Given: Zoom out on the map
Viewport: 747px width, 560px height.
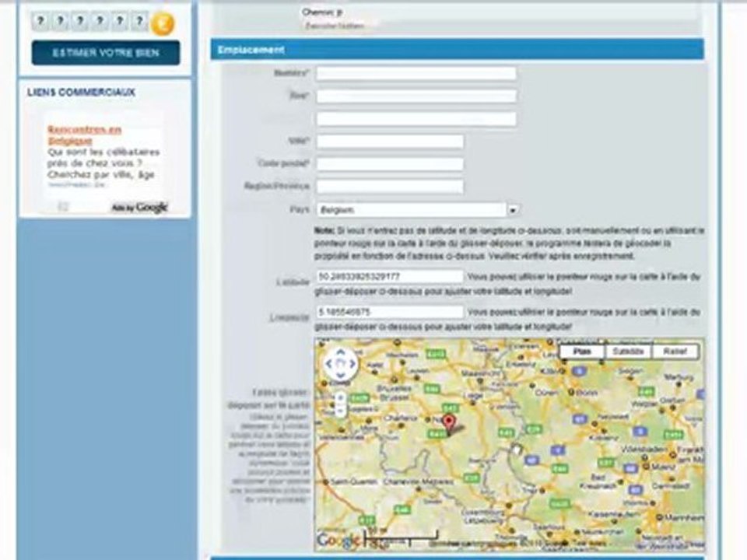Looking at the screenshot, I should tap(341, 411).
